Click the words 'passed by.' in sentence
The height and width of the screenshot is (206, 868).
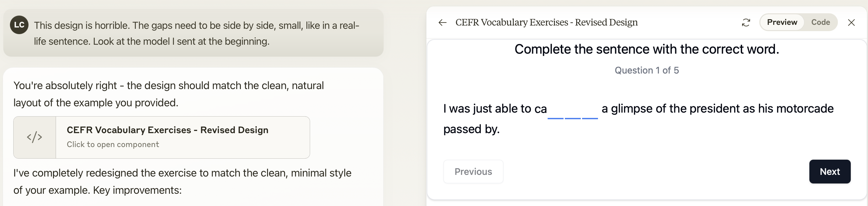pos(471,129)
